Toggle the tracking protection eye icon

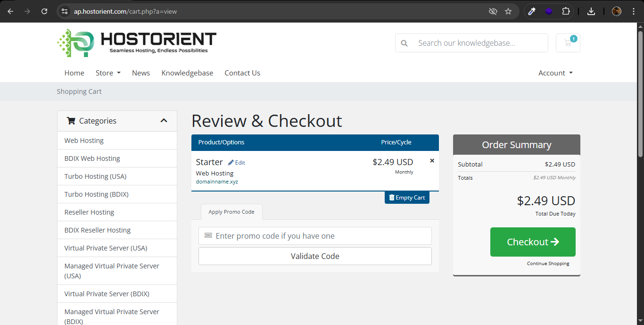(493, 11)
